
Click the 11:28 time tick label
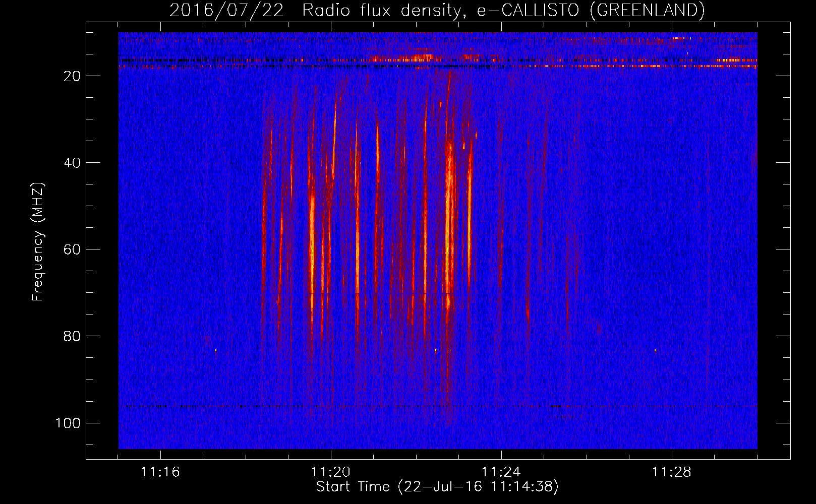pyautogui.click(x=671, y=472)
